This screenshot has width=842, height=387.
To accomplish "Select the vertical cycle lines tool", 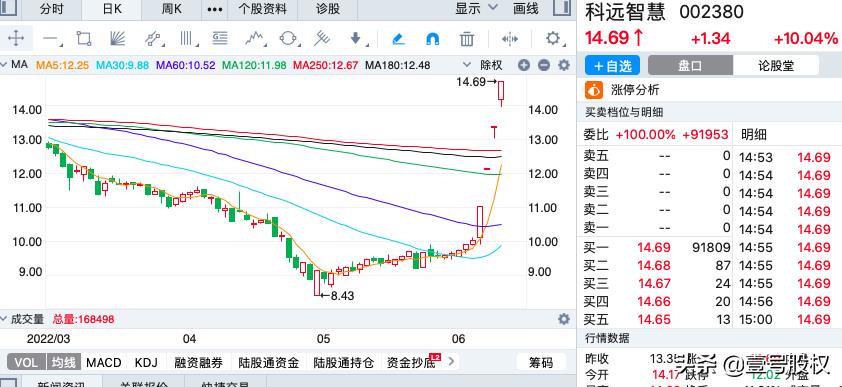I will (186, 39).
